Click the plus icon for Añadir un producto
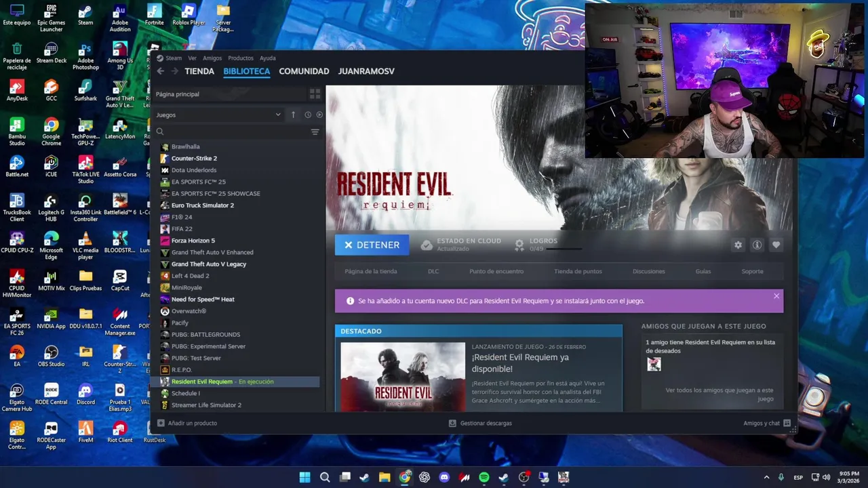This screenshot has height=488, width=868. [161, 423]
